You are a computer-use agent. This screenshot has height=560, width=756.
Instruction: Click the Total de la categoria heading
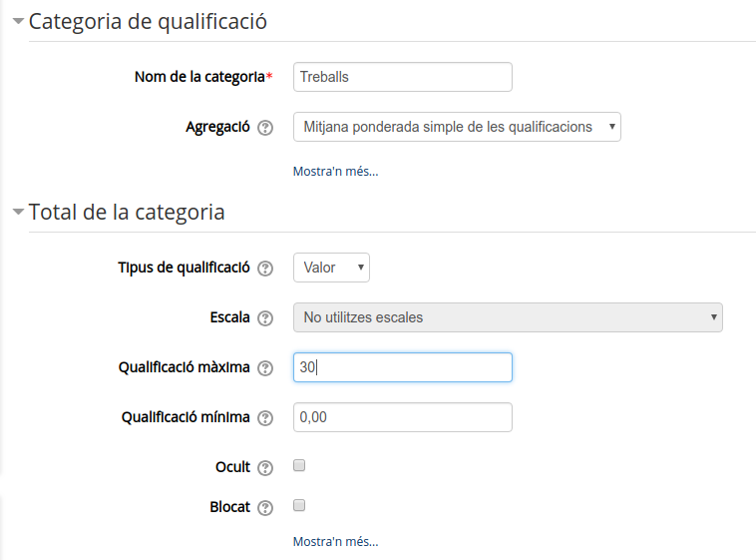pos(127,212)
